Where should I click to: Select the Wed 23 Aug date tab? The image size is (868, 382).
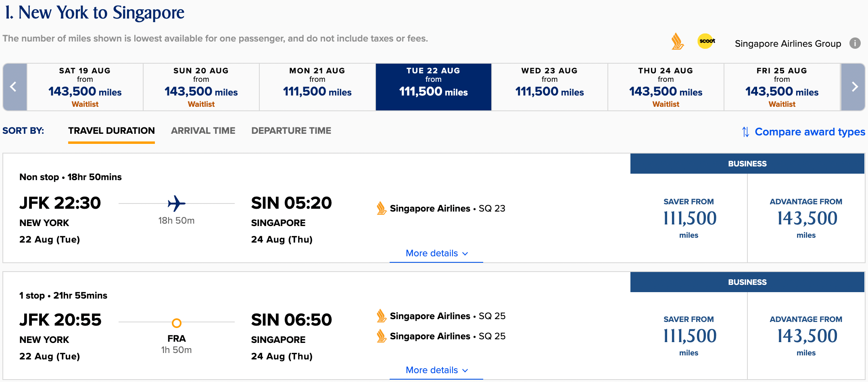550,87
